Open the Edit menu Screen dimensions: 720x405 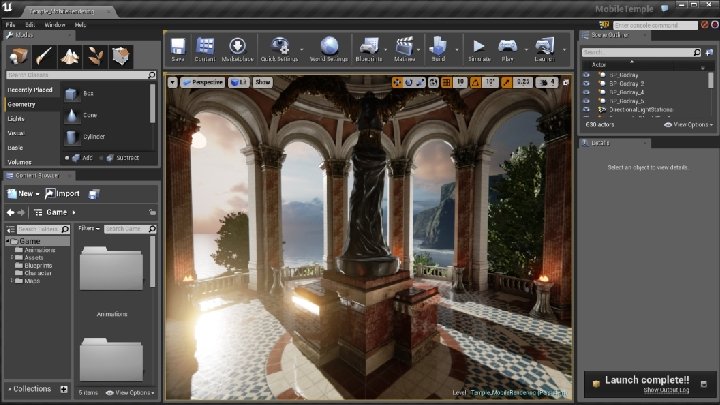30,25
